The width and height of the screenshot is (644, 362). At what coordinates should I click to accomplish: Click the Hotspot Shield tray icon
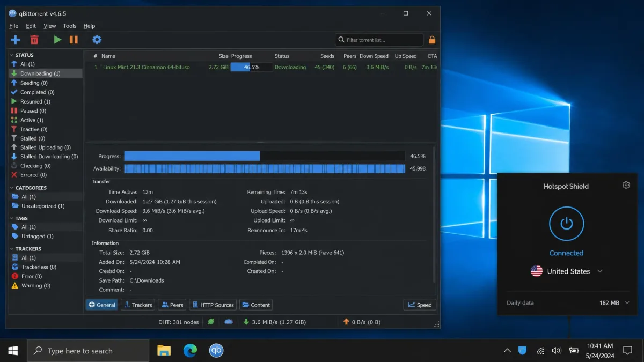tap(522, 351)
